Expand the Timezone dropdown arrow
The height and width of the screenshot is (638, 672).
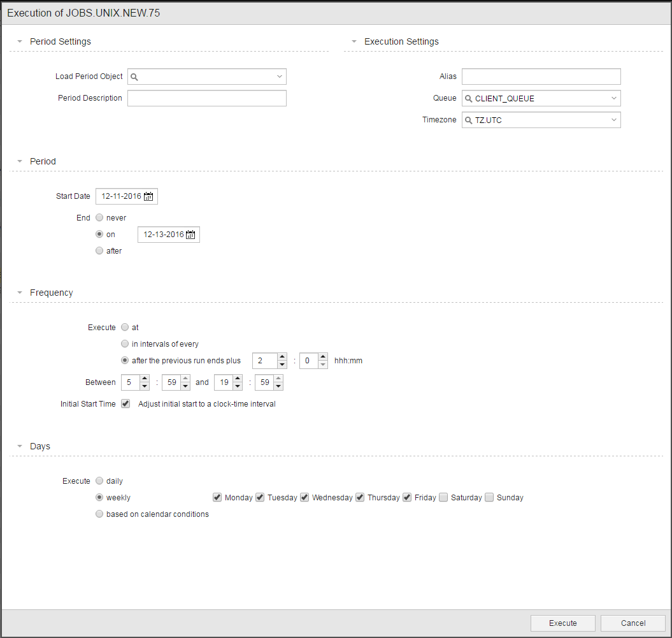click(x=613, y=120)
